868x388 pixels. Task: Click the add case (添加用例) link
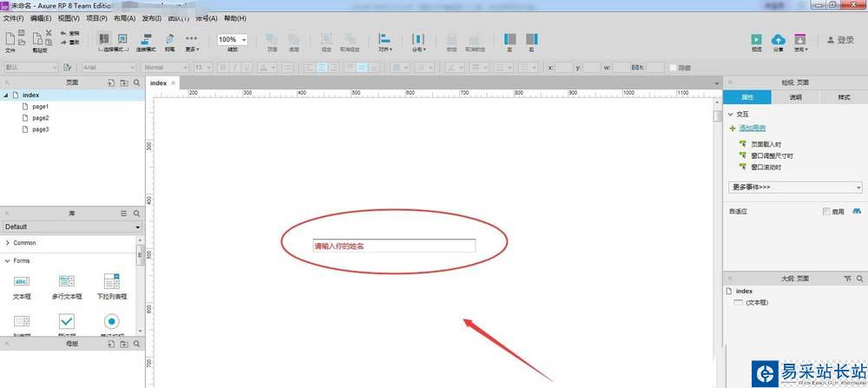pos(753,128)
